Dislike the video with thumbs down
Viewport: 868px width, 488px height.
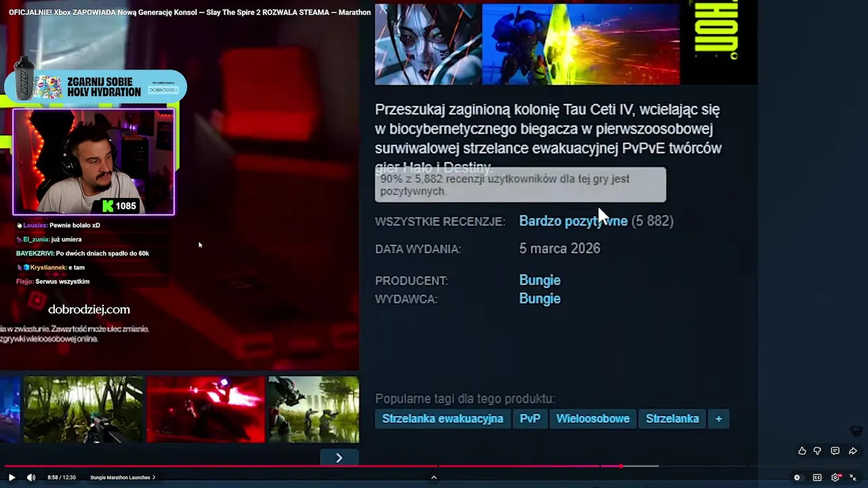point(817,451)
